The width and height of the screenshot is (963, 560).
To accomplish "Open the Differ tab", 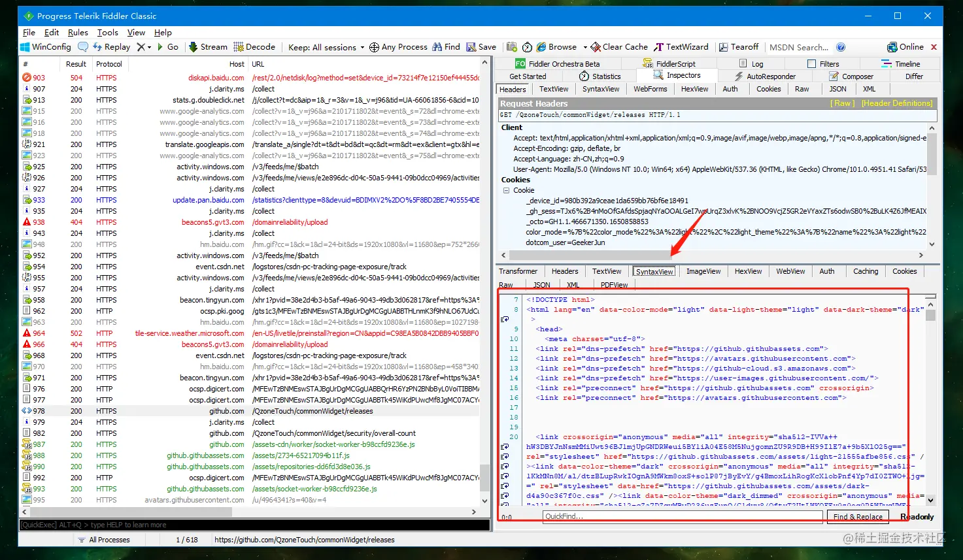I will click(914, 76).
